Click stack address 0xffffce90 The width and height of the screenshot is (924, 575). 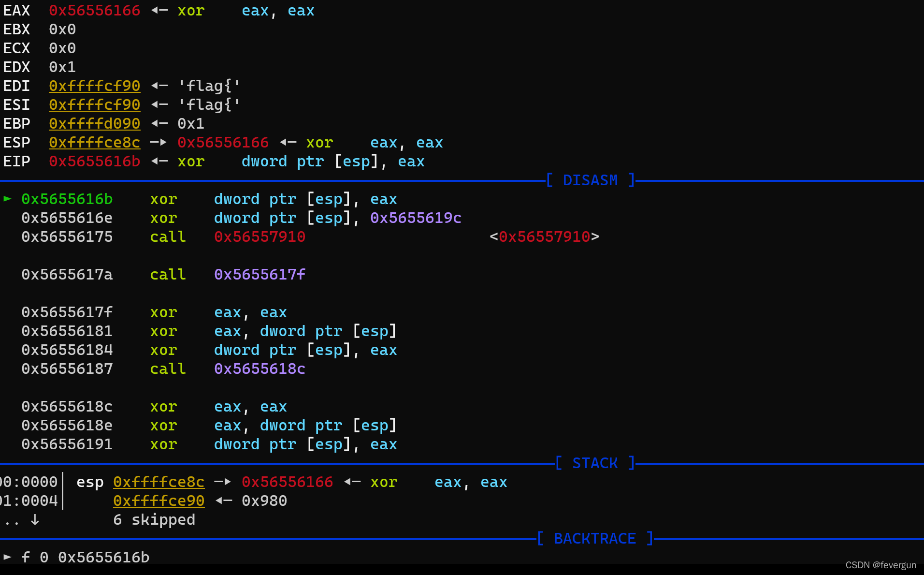tap(159, 501)
